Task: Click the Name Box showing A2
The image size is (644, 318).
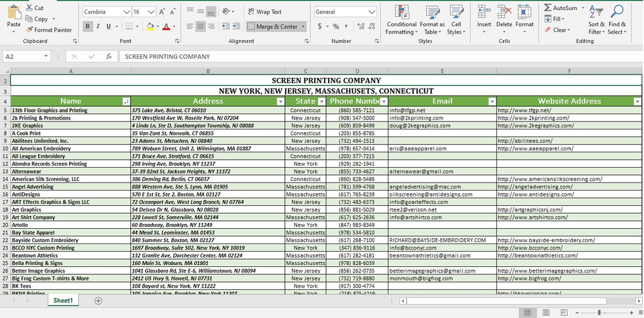Action: pyautogui.click(x=20, y=57)
